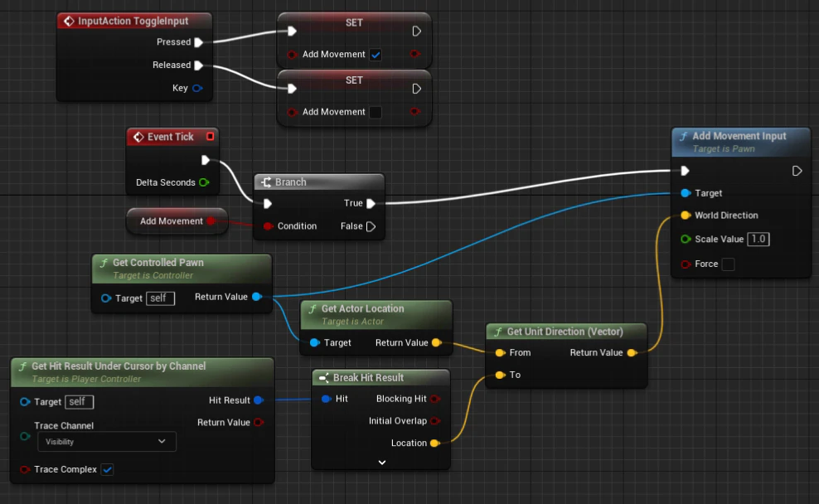This screenshot has width=819, height=504.
Task: Click the upper SET node execution output pin
Action: [x=416, y=31]
